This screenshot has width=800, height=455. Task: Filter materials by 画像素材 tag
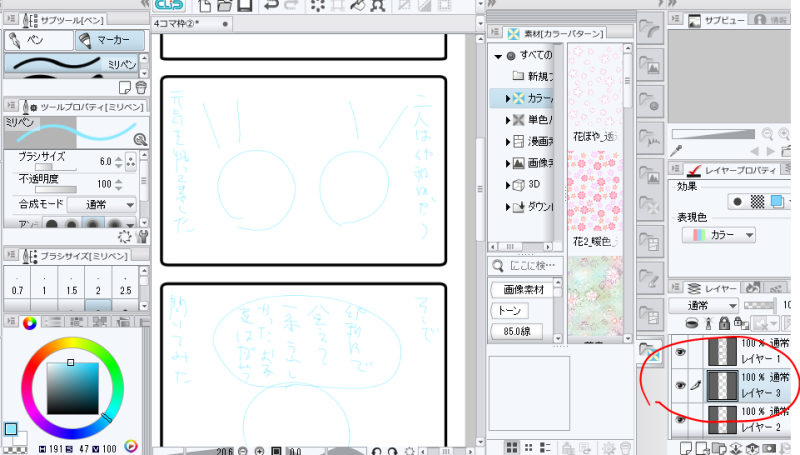pos(523,290)
